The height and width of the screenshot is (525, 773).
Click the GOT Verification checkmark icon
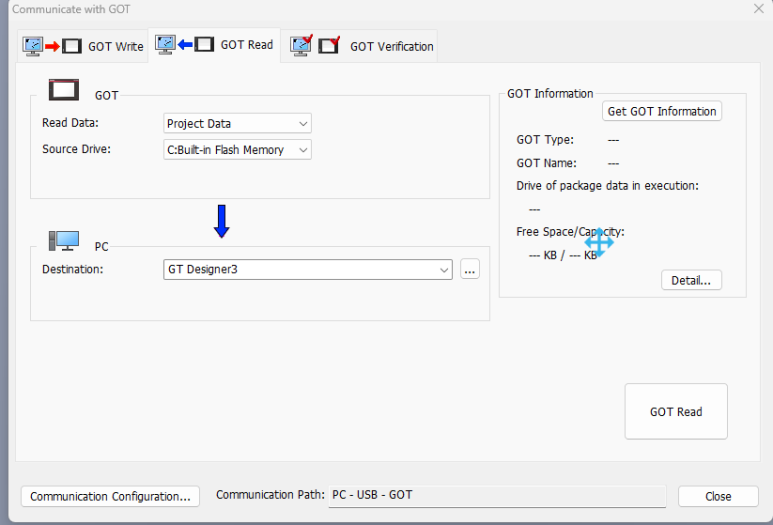click(x=316, y=46)
